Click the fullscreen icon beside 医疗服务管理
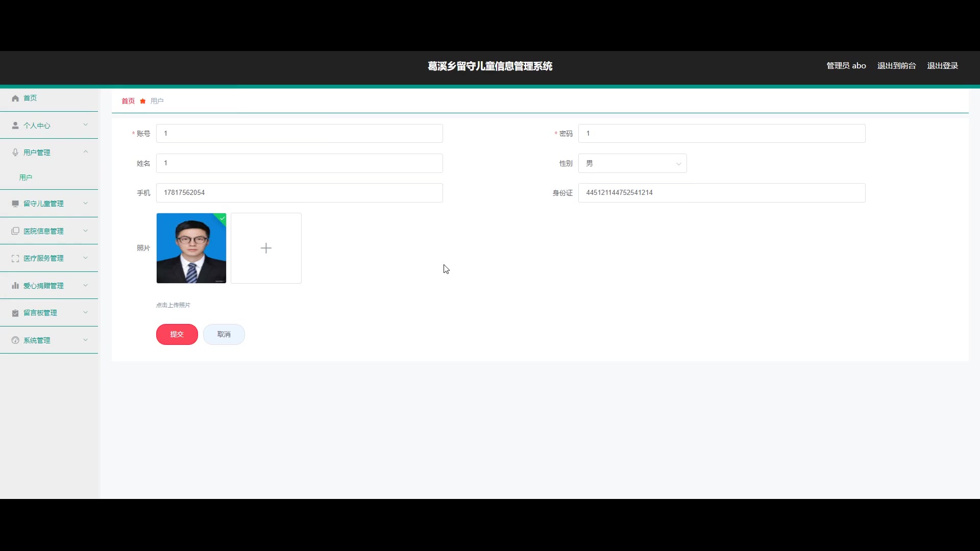This screenshot has width=980, height=551. [15, 259]
